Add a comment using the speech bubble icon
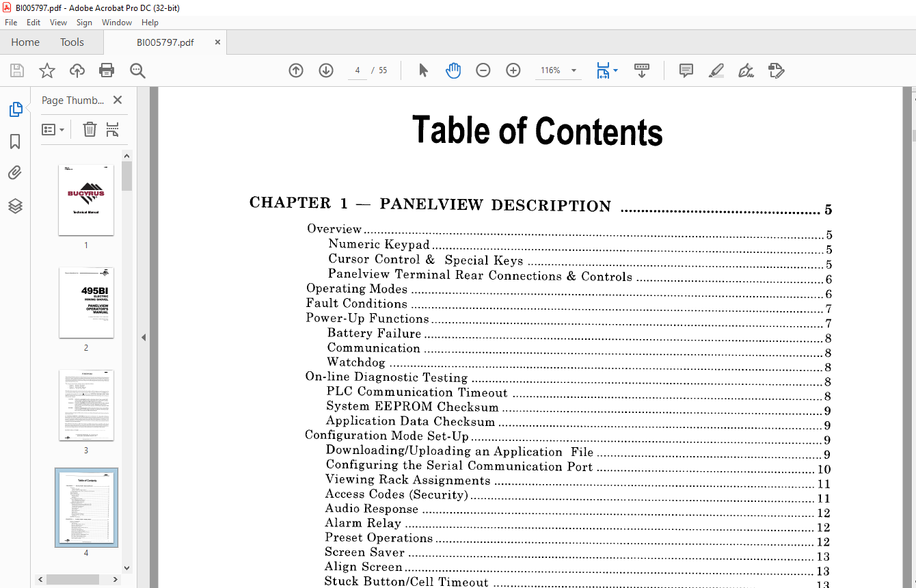This screenshot has height=588, width=916. pyautogui.click(x=686, y=70)
